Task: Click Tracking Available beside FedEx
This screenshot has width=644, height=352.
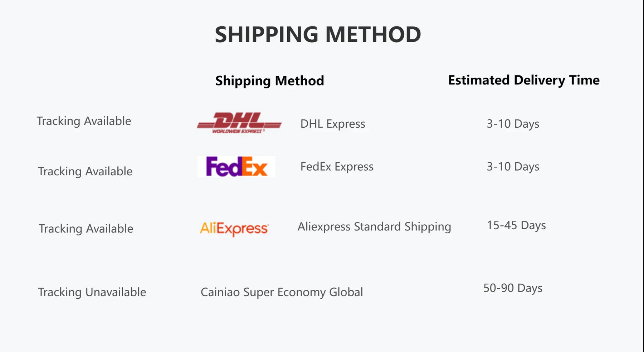Action: [85, 172]
